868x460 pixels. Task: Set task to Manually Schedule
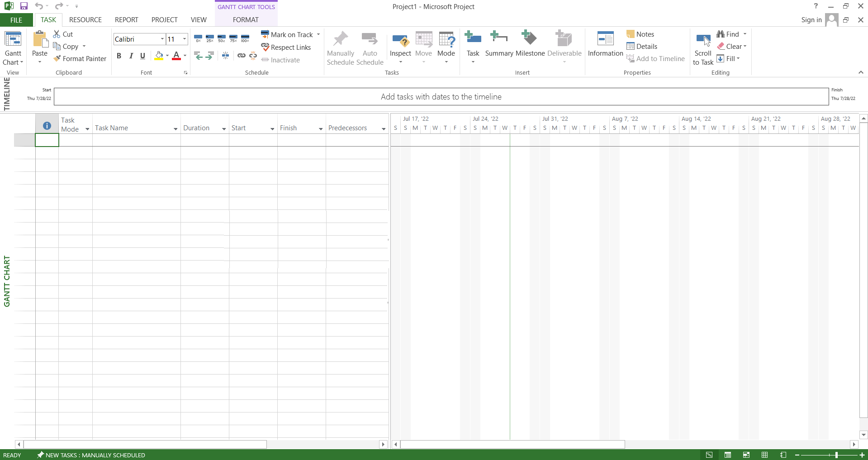(341, 48)
